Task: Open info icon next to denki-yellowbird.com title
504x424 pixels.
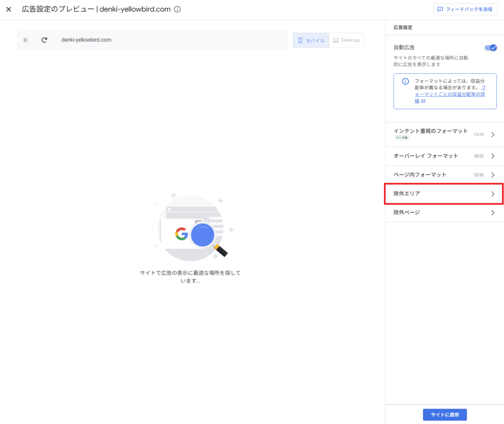Action: coord(177,9)
